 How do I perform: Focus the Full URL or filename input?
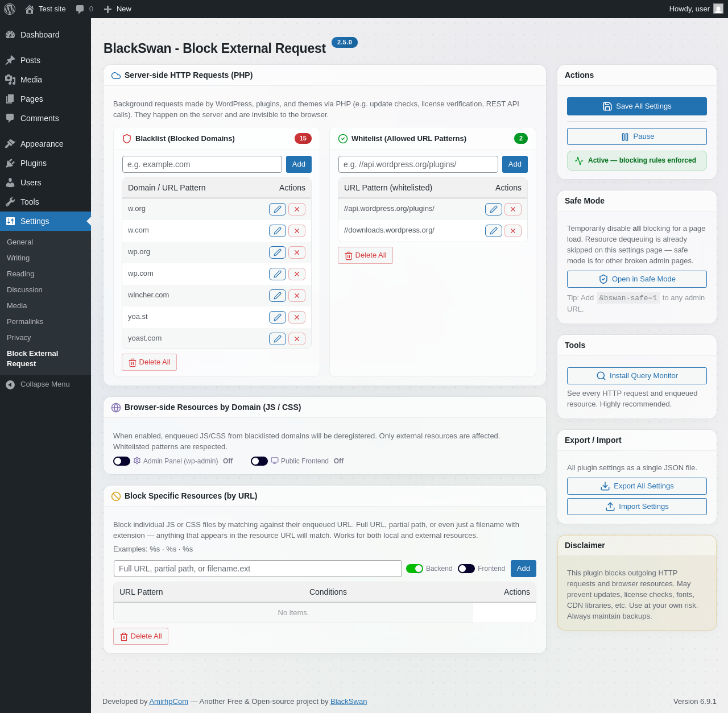click(x=258, y=569)
